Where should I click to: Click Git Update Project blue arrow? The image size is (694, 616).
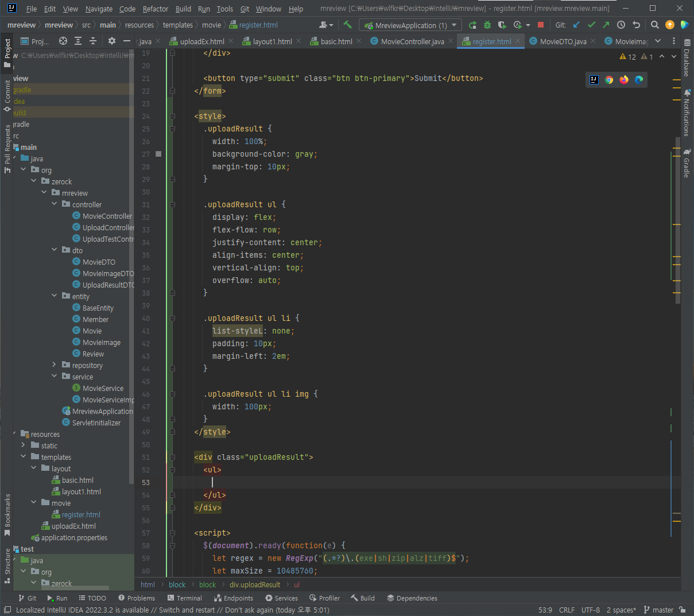(576, 25)
